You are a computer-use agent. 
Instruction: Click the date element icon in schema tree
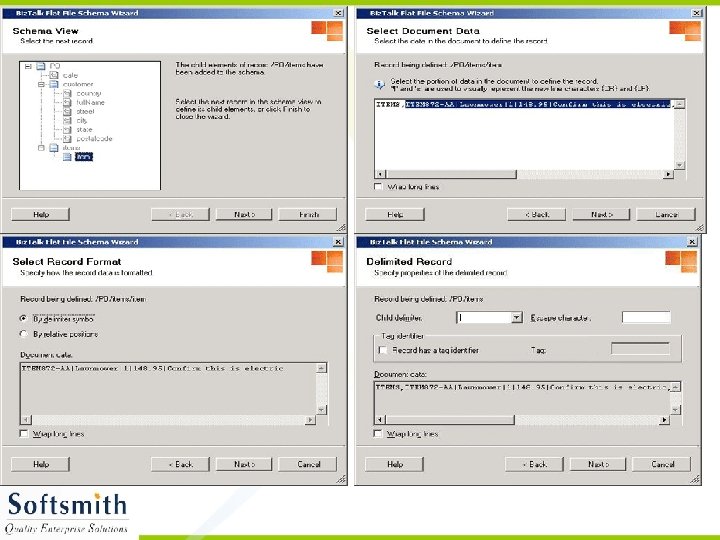[x=54, y=75]
